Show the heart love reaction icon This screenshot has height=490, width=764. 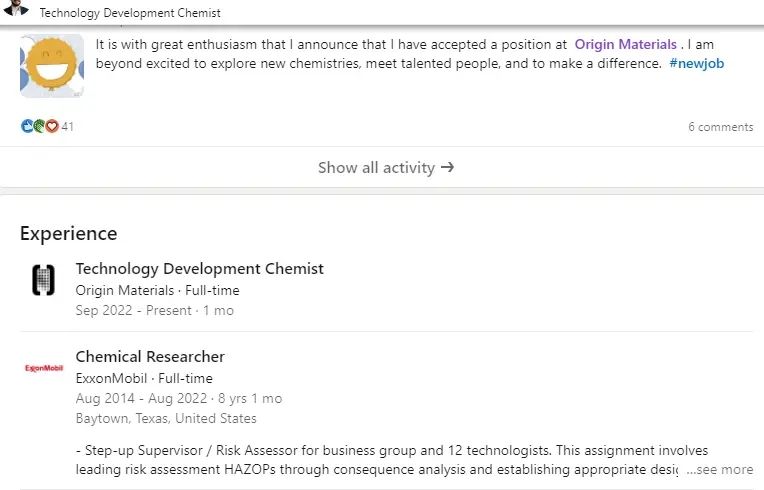tap(52, 127)
